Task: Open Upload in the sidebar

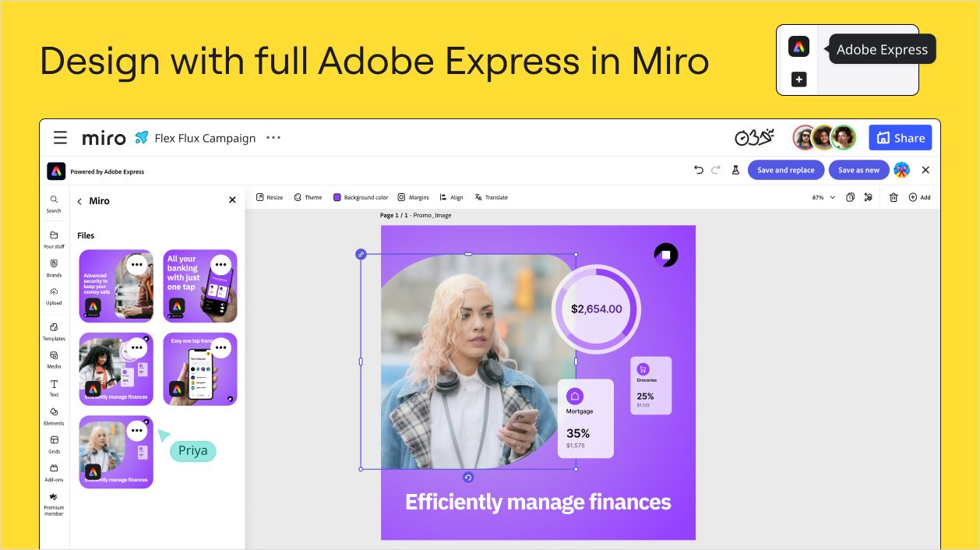Action: [x=54, y=296]
